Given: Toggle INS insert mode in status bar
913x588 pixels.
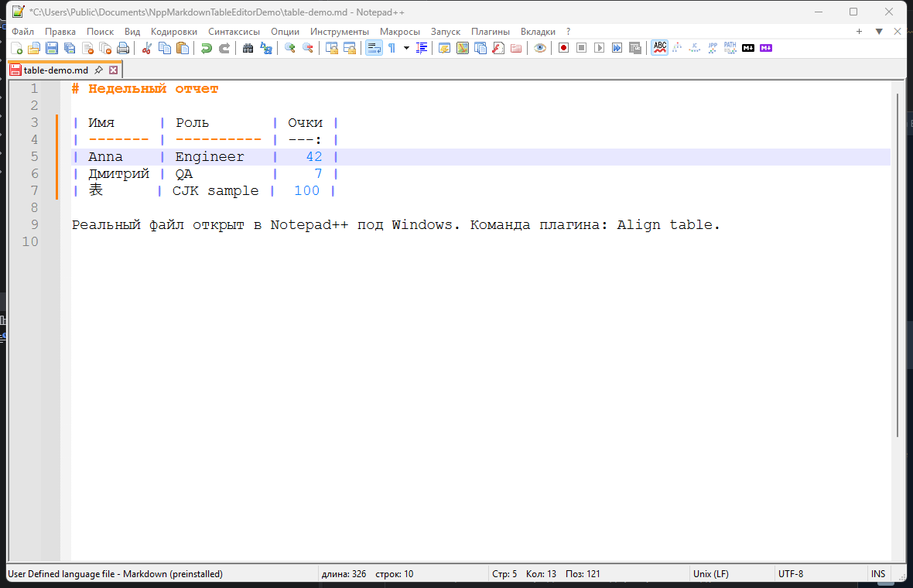Looking at the screenshot, I should pos(878,574).
